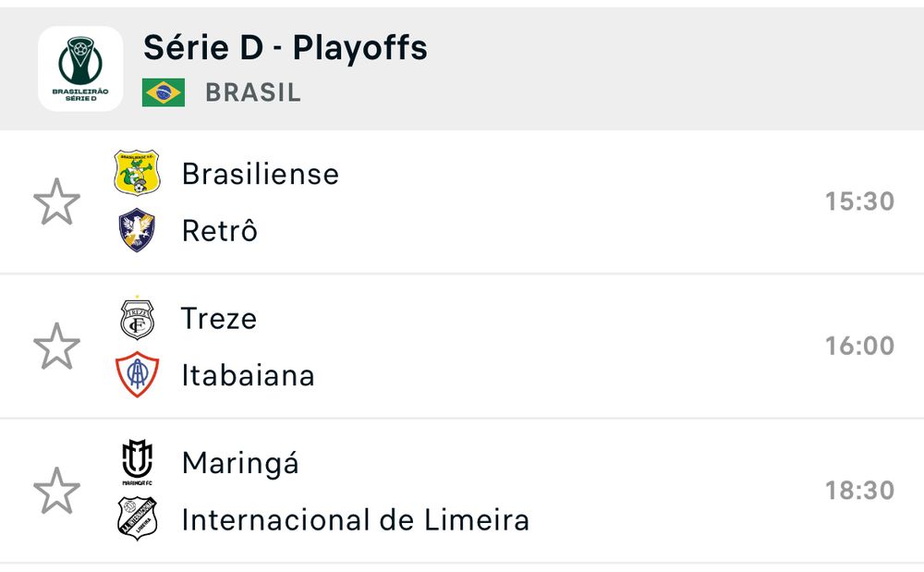This screenshot has height=572, width=924.
Task: Click the 18:30 kickoff time
Action: click(859, 490)
